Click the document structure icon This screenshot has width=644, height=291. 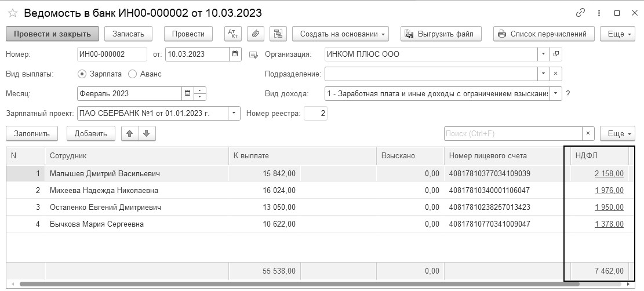point(279,34)
